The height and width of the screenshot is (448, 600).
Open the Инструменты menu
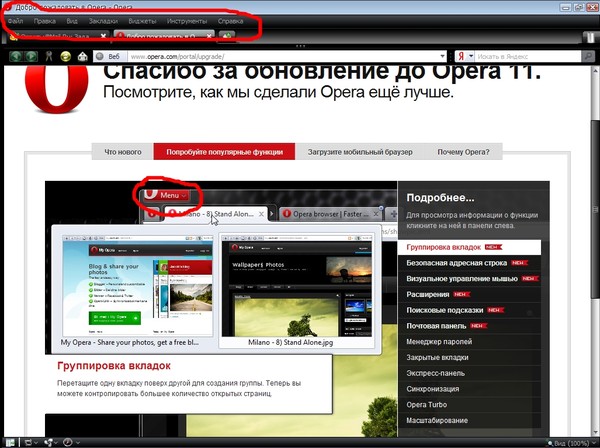pos(187,21)
